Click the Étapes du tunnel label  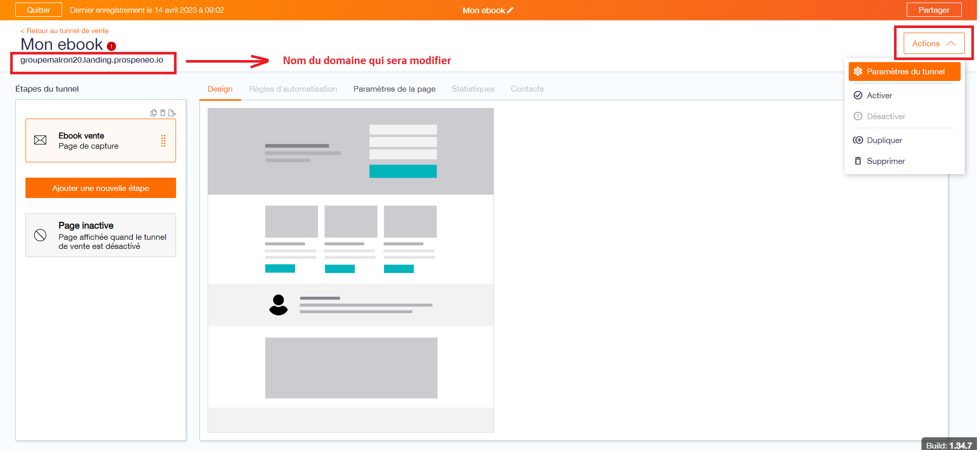click(47, 89)
